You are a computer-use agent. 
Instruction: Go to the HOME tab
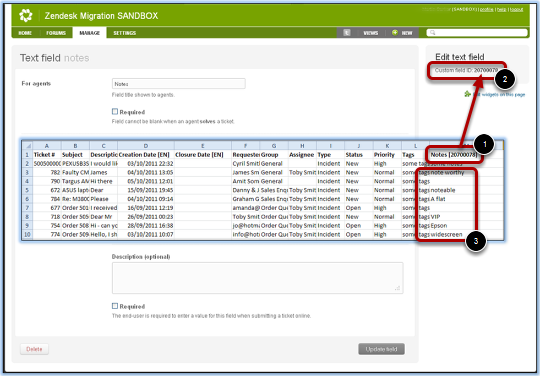(x=25, y=33)
